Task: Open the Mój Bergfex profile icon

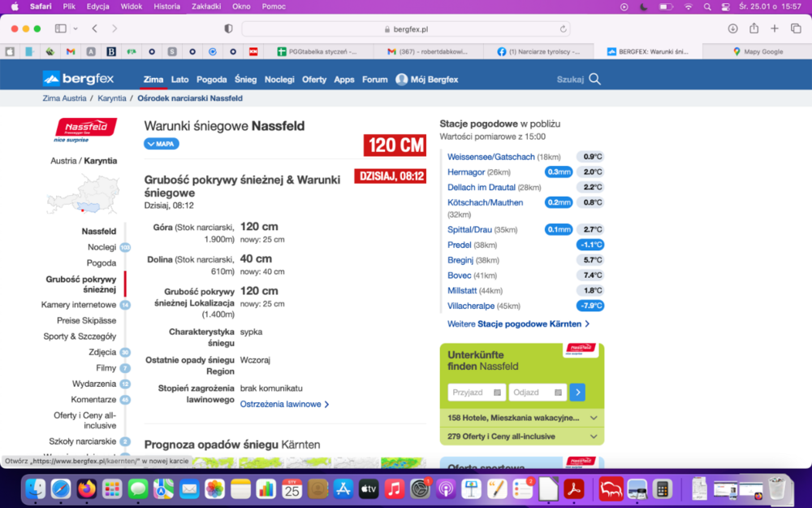Action: tap(401, 80)
